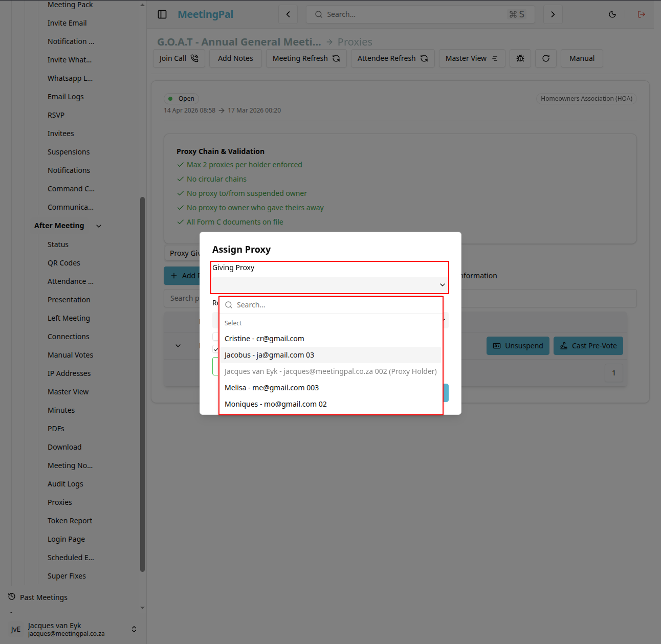Open Notifications in sidebar
Screen dimensions: 661x644
[69, 170]
